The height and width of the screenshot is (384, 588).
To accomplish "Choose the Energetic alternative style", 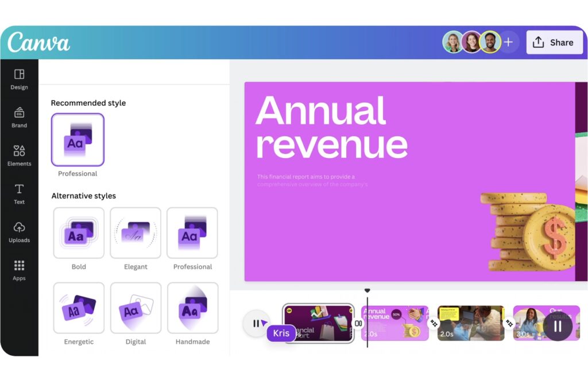I will point(79,308).
